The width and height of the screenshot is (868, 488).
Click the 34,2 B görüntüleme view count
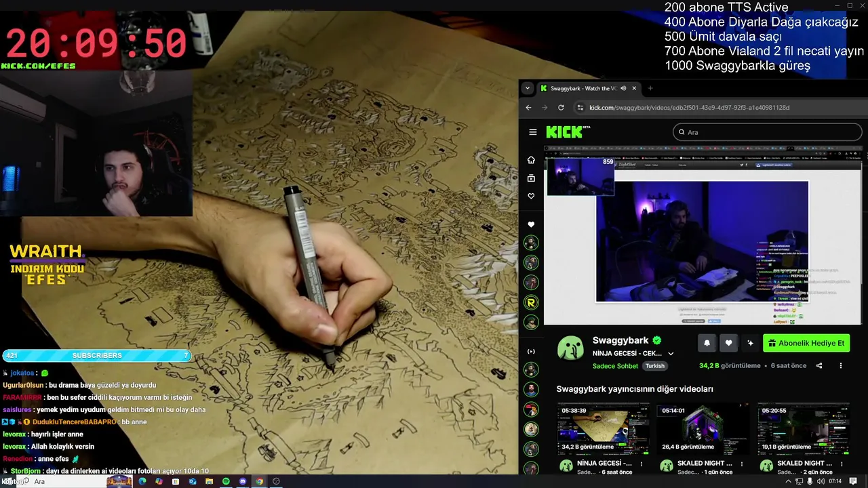[730, 366]
